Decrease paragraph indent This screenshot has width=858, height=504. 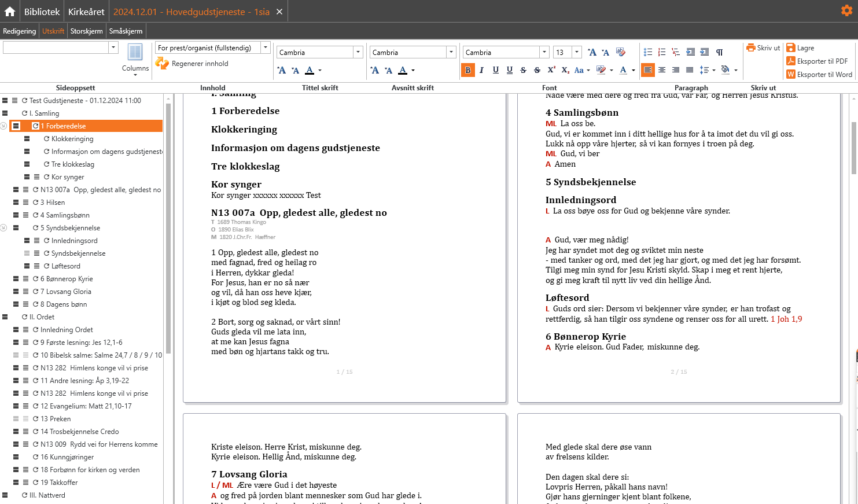(690, 52)
